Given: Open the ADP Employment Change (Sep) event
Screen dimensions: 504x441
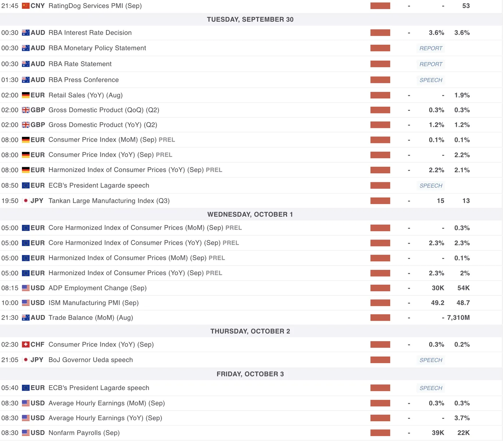Looking at the screenshot, I should click(98, 288).
